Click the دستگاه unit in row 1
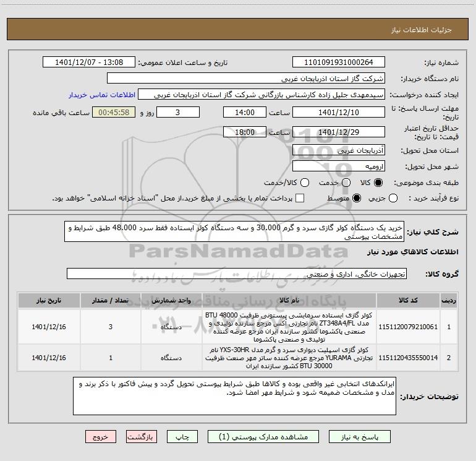 tap(171, 327)
